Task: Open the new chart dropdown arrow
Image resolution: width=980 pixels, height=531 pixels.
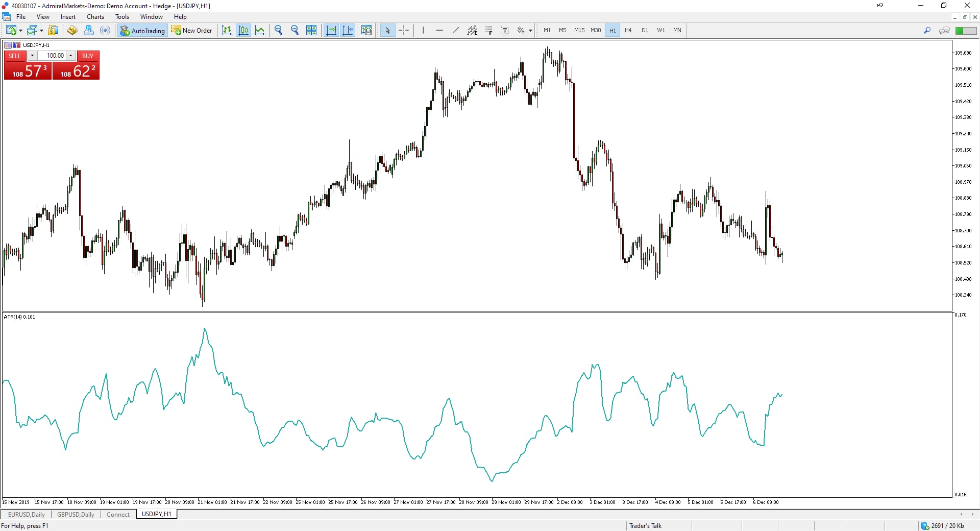Action: point(20,31)
